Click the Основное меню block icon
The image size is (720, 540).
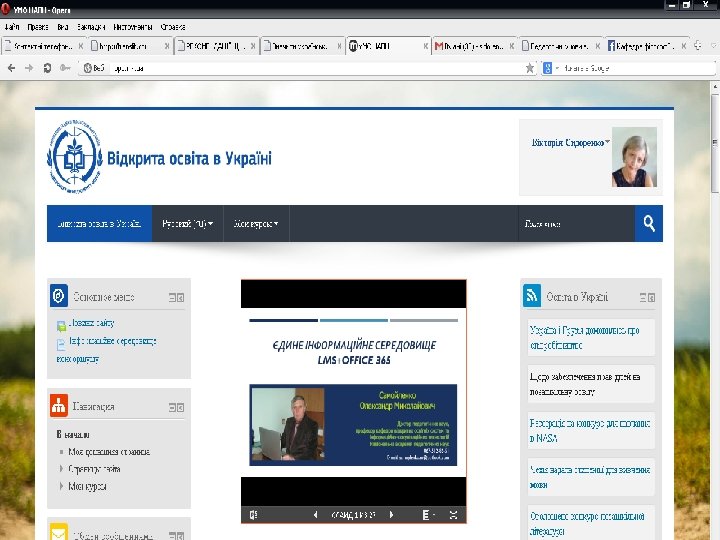pos(59,296)
